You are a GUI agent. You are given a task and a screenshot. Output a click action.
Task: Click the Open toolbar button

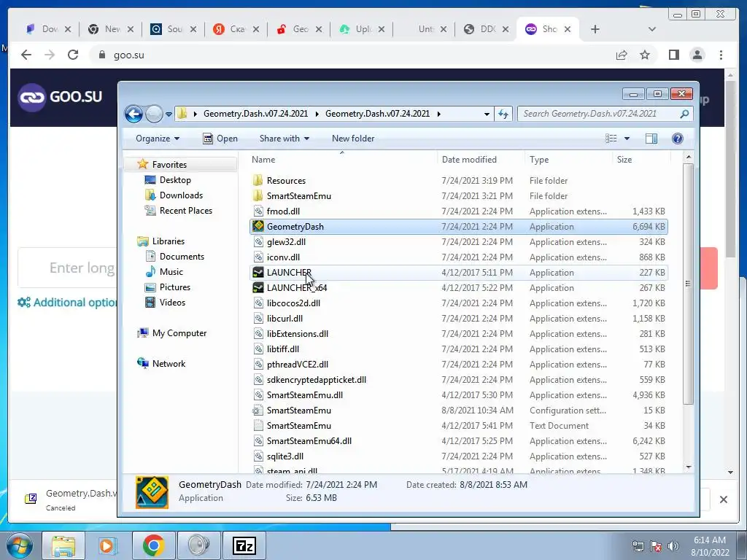pyautogui.click(x=220, y=139)
